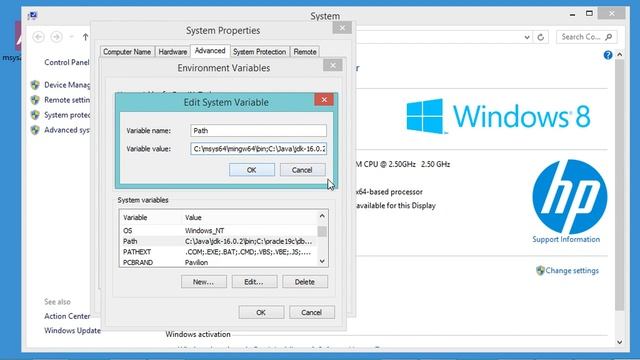
Task: Select the Path row in system variables
Action: coord(218,241)
